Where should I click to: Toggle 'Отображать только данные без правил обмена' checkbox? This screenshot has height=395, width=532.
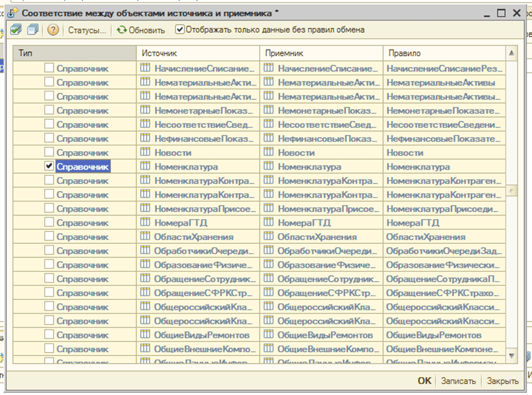click(x=180, y=29)
